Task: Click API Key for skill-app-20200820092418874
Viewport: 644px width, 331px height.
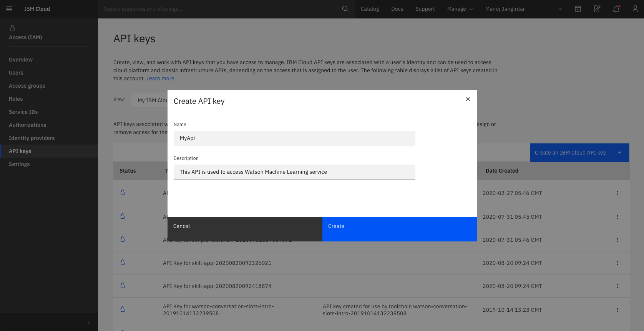Action: (217, 286)
